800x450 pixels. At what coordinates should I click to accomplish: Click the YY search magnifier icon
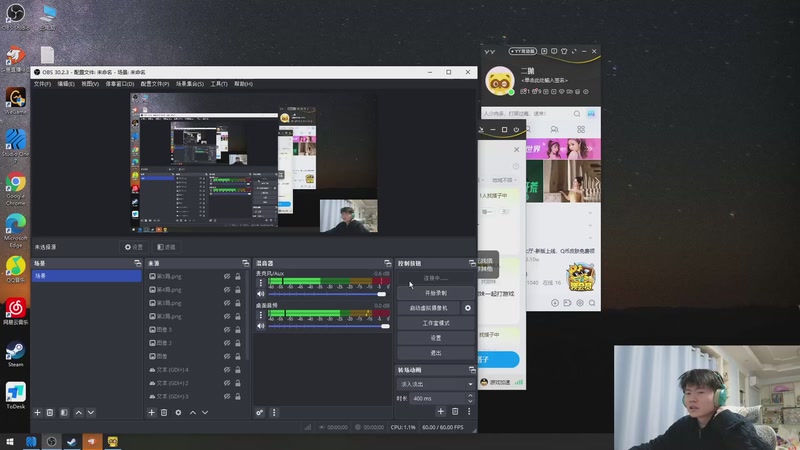[577, 114]
